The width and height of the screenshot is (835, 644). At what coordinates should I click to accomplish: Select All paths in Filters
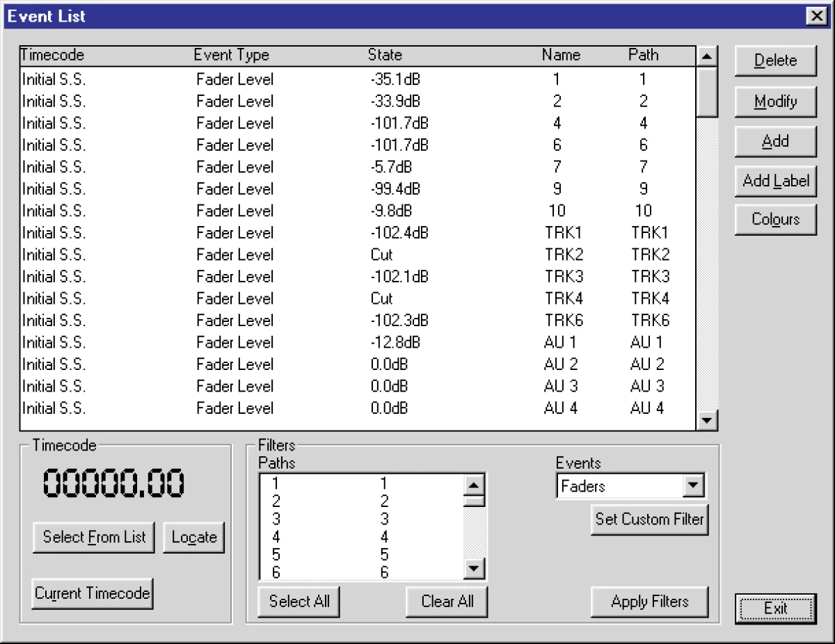tap(299, 602)
